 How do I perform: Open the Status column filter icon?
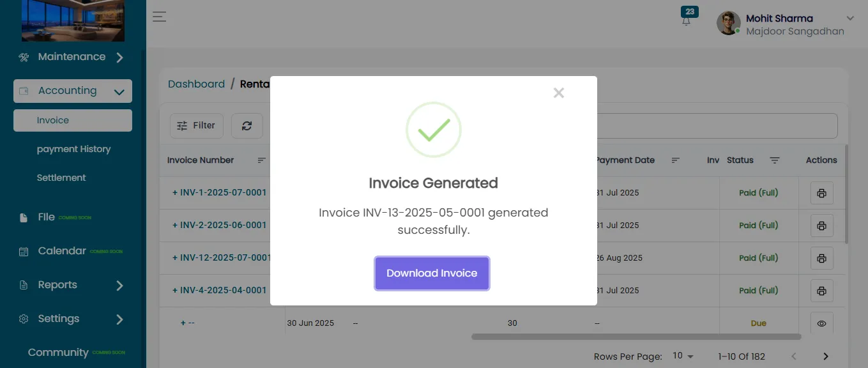click(775, 160)
